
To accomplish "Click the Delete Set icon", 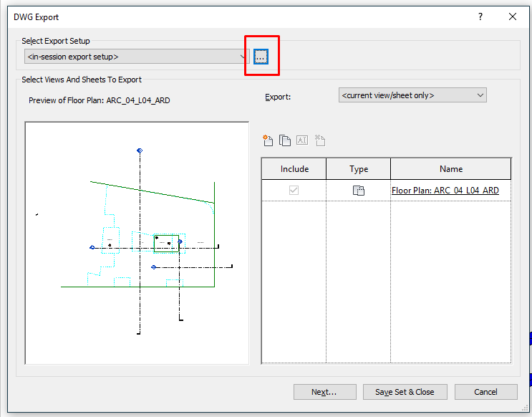I will pyautogui.click(x=319, y=140).
